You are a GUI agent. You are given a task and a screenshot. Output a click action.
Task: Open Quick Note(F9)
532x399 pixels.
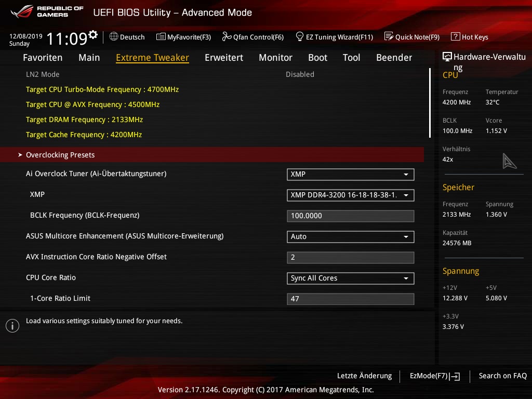(x=412, y=37)
